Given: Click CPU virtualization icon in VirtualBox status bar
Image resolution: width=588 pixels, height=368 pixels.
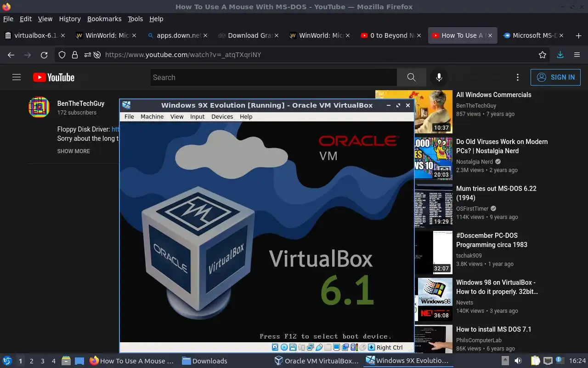Looking at the screenshot, I should (354, 347).
